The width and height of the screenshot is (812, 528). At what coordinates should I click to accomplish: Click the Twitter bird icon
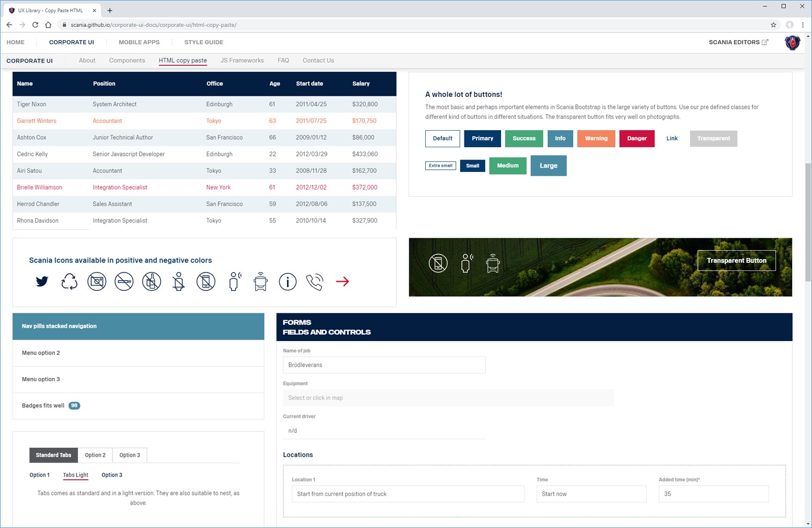[x=42, y=281]
